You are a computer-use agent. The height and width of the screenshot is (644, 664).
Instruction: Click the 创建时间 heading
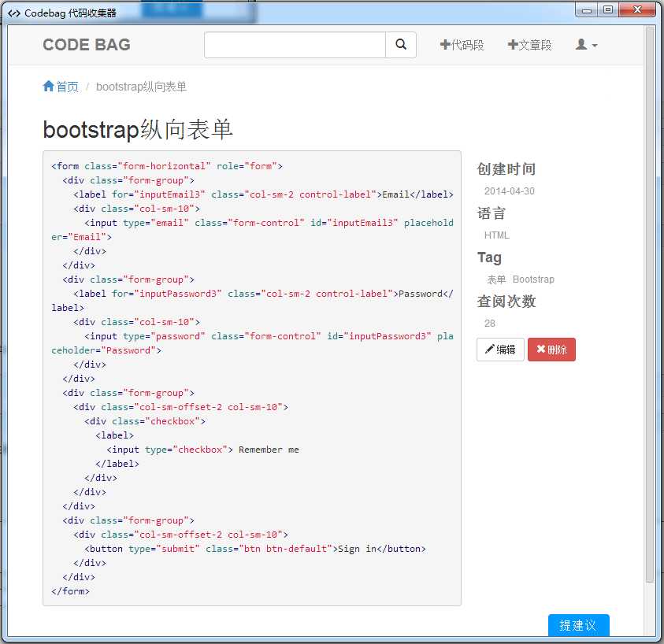(506, 169)
